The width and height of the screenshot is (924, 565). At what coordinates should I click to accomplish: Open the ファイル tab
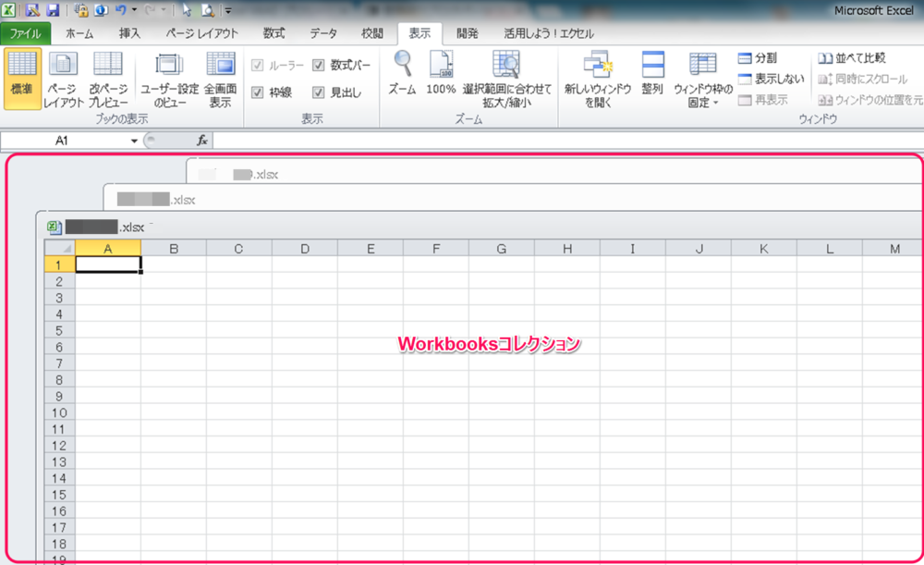tap(25, 33)
